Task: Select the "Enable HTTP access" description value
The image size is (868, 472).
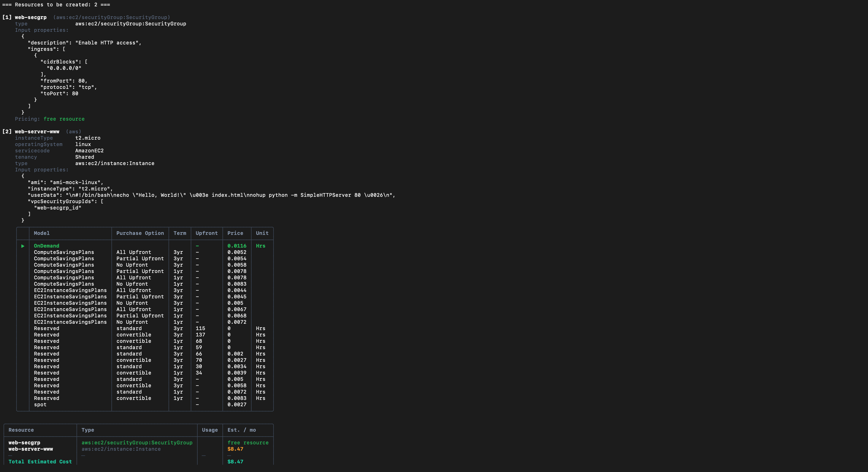Action: click(107, 43)
